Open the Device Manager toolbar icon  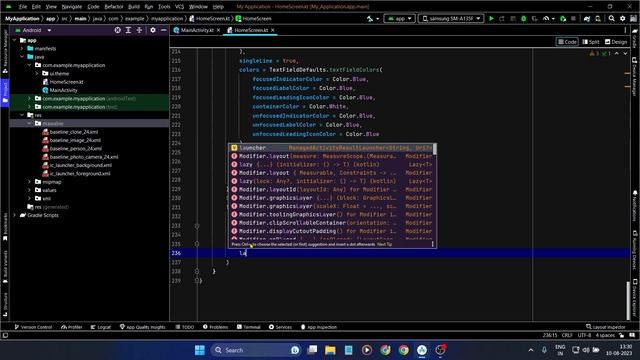click(x=598, y=18)
